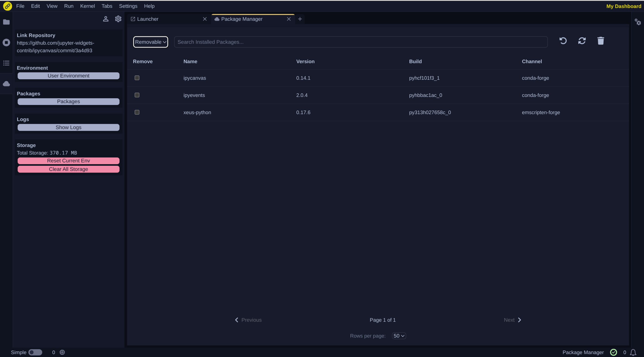The height and width of the screenshot is (357, 644).
Task: Click the Reset Current Env button
Action: pos(68,161)
